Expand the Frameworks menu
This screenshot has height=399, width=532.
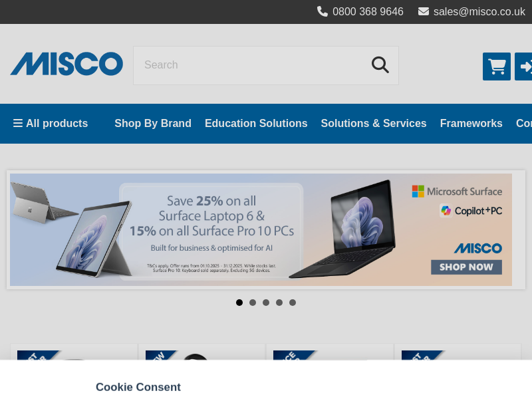(x=471, y=123)
